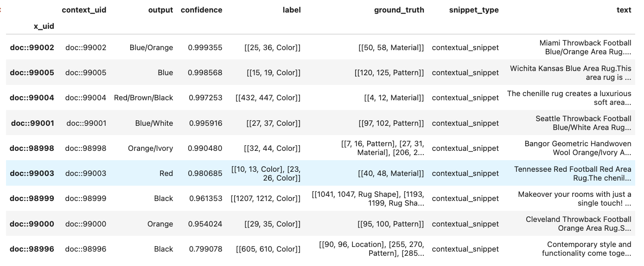Click the confidence column header
This screenshot has width=644, height=266.
pyautogui.click(x=201, y=10)
